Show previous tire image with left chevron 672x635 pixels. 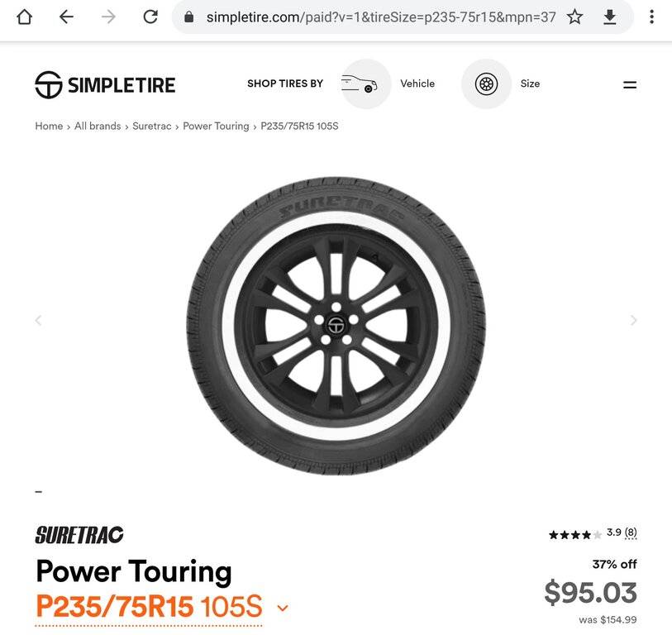[38, 320]
